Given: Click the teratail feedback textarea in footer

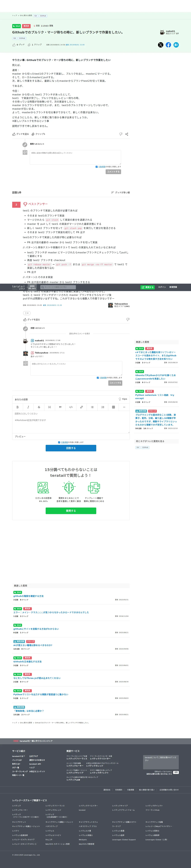Looking at the screenshot, I should click(x=161, y=762).
